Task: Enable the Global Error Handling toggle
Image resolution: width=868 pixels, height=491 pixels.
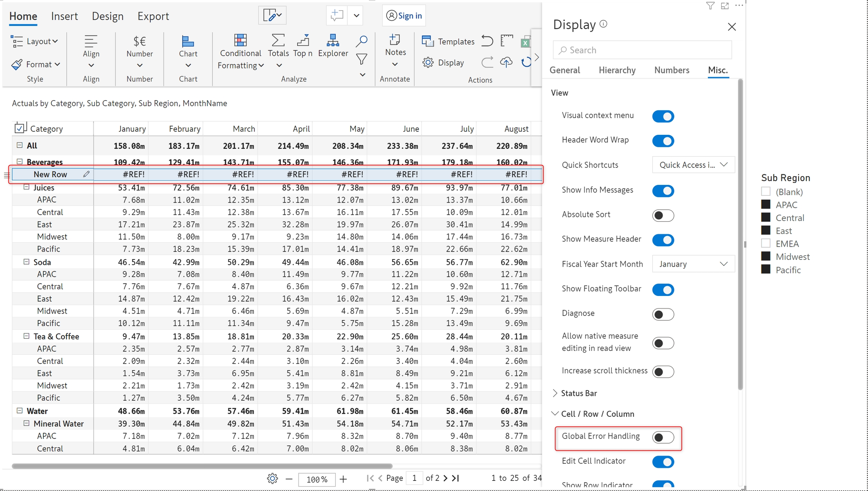Action: (x=663, y=438)
